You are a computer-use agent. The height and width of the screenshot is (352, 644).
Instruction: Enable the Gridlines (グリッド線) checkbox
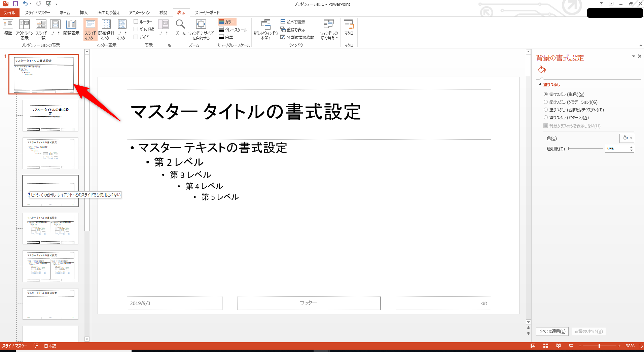(136, 29)
